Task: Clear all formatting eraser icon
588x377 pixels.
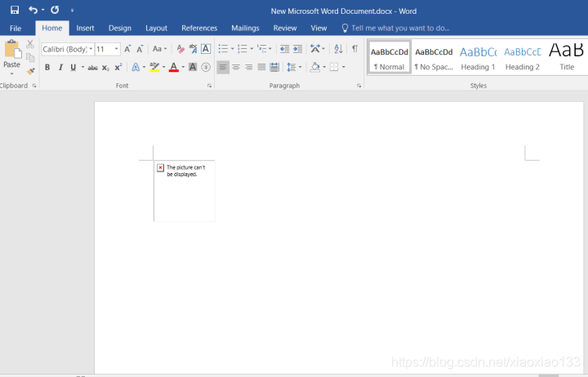Action: (180, 49)
